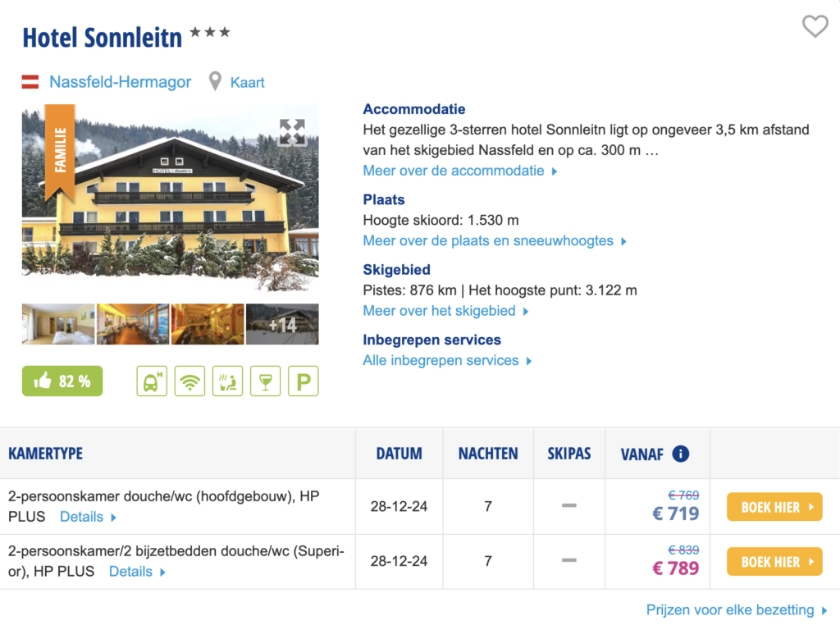
Task: Click the WiFi amenity icon
Action: 189,381
